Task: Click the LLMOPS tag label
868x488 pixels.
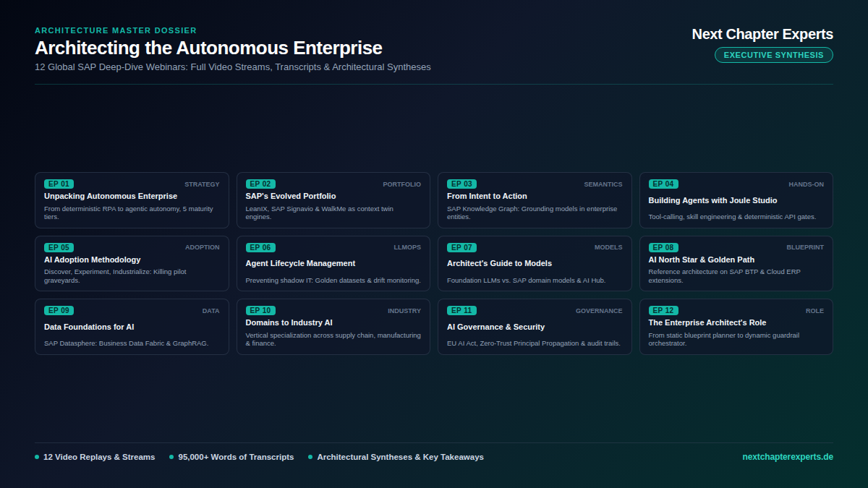Action: 407,247
